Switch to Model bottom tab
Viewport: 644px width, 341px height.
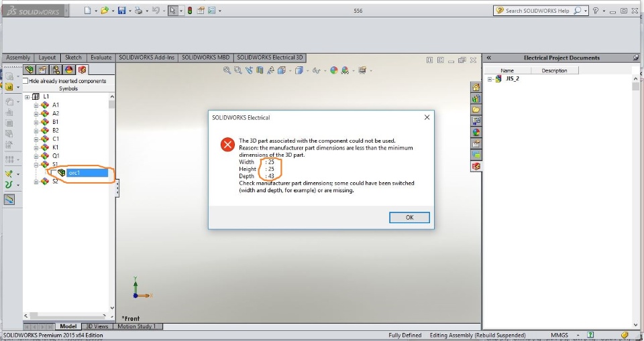click(x=68, y=326)
